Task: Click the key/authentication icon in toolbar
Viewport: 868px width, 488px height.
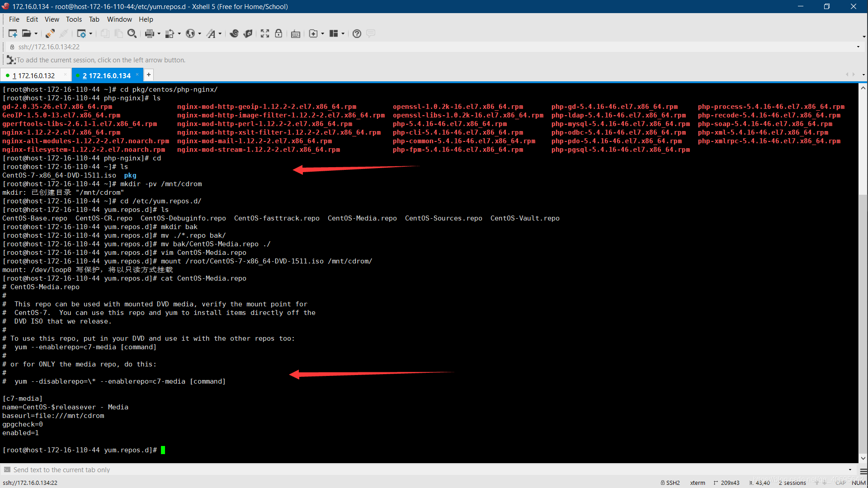Action: (x=278, y=33)
